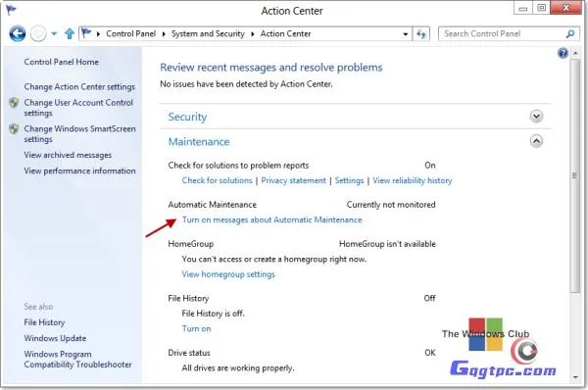The height and width of the screenshot is (390, 588).
Task: Refresh the Action Center page
Action: 421,34
